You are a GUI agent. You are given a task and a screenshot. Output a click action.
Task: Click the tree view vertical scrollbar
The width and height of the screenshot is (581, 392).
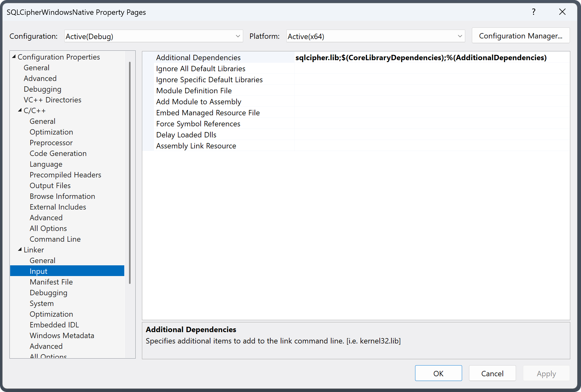(x=130, y=173)
